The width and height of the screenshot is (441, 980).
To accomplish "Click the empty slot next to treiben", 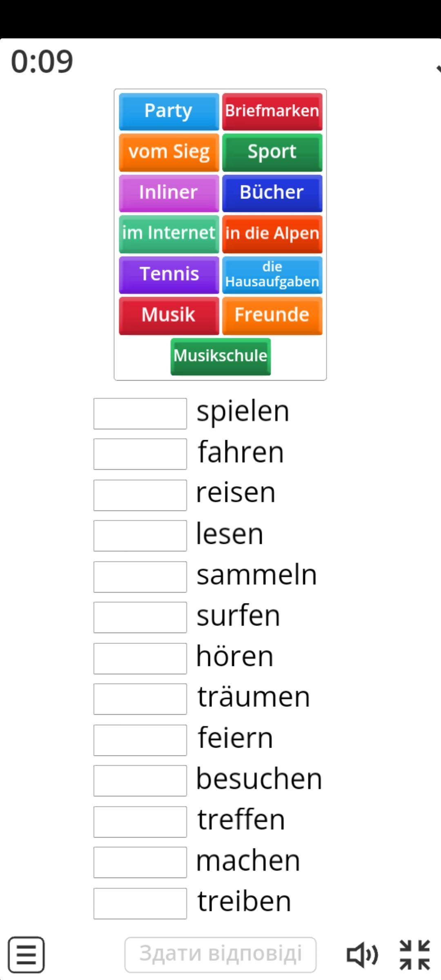I will (x=140, y=904).
